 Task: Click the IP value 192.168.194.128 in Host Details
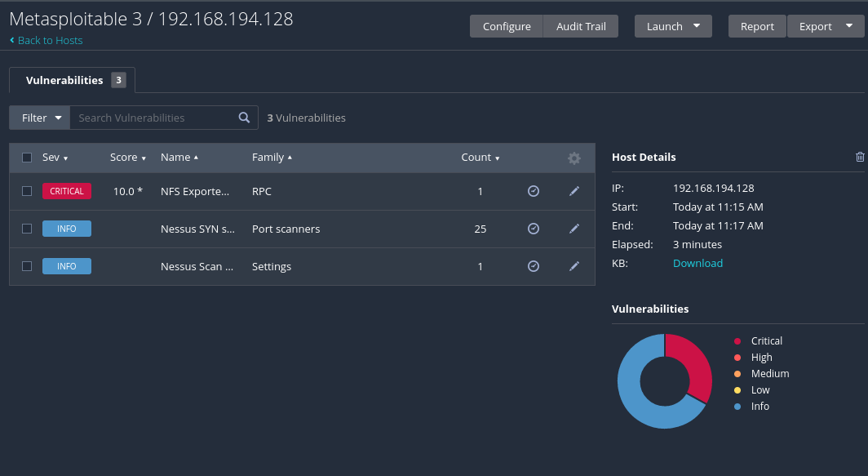714,188
